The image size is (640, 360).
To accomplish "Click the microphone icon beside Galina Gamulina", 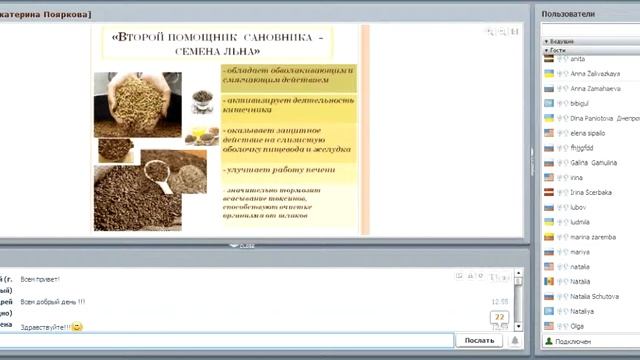I will [x=560, y=163].
